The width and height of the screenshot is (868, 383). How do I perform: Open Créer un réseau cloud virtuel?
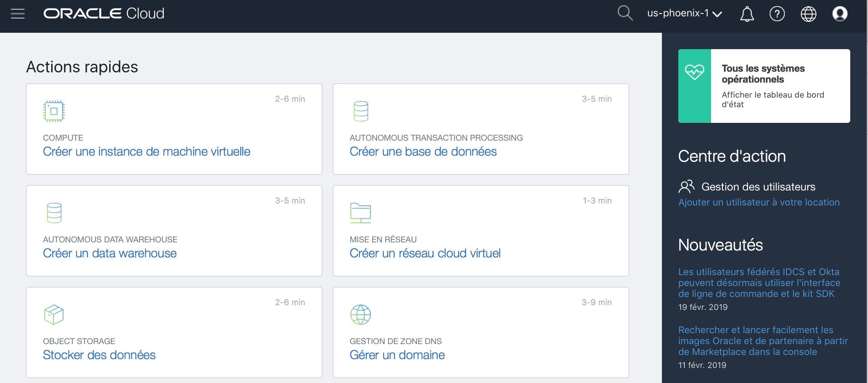425,253
